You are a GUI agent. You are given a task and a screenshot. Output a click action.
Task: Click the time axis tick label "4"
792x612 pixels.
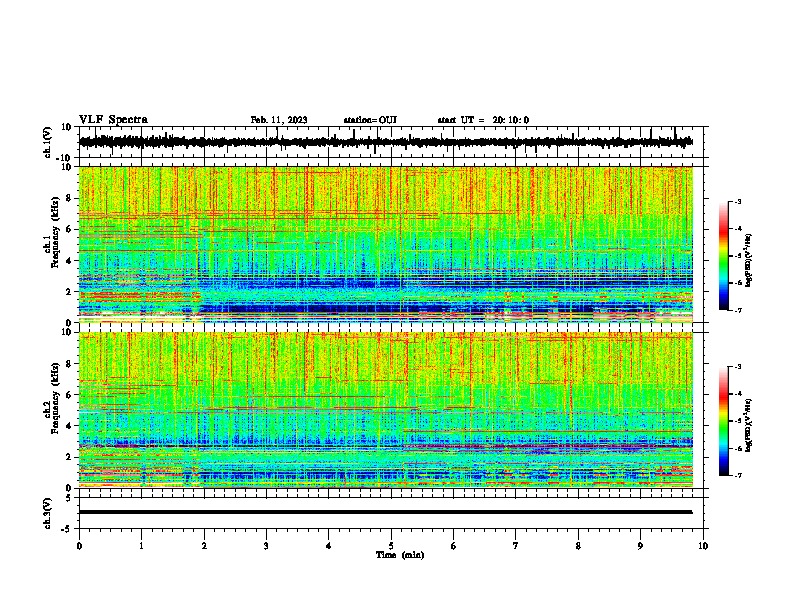click(x=328, y=546)
